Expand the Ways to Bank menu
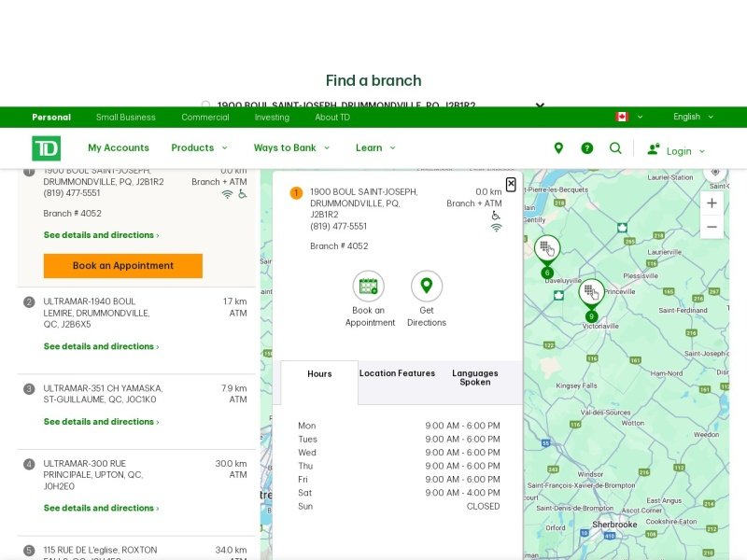Image resolution: width=747 pixels, height=560 pixels. [291, 147]
